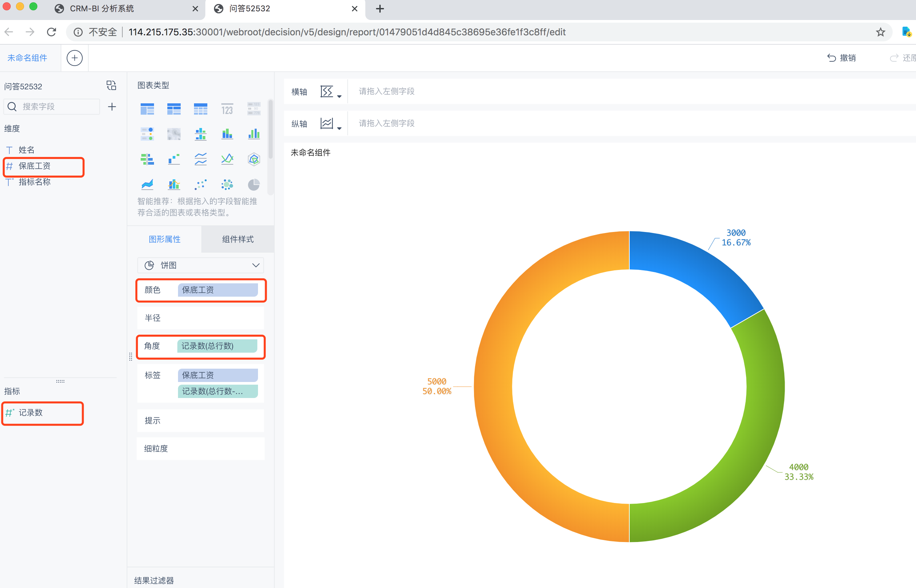Click the 不安全 site info icon
916x588 pixels.
(78, 32)
